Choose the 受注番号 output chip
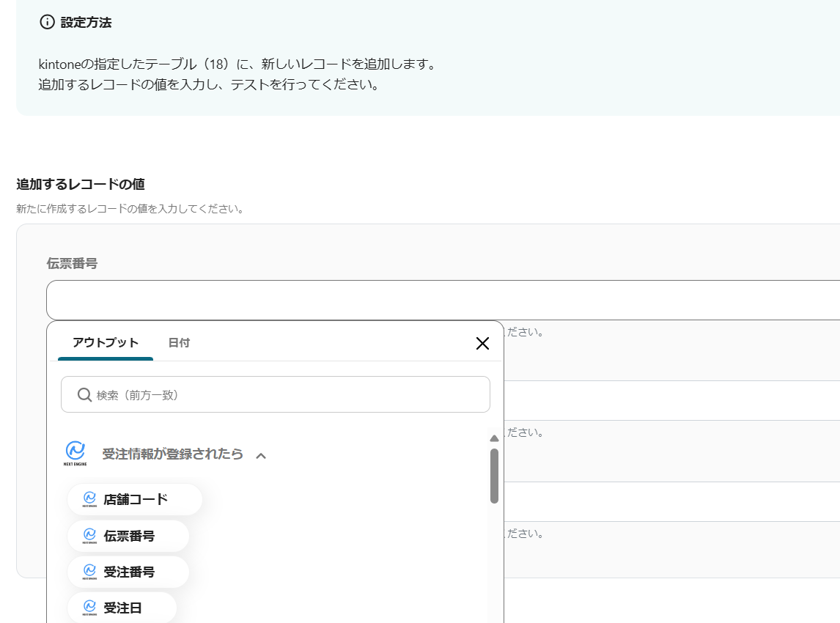 tap(129, 572)
